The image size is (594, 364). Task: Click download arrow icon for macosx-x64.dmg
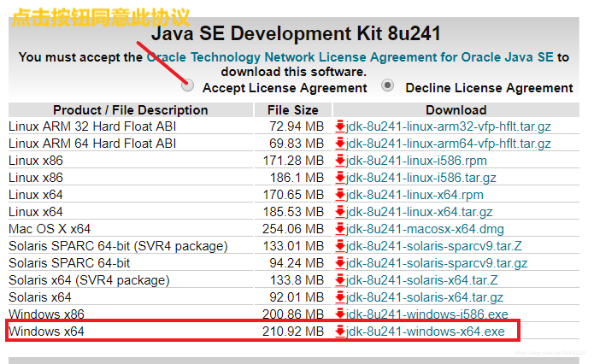340,228
